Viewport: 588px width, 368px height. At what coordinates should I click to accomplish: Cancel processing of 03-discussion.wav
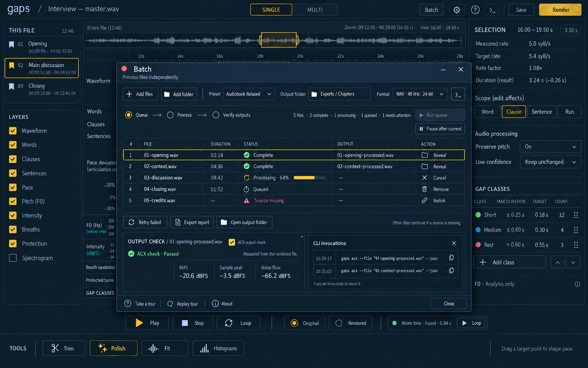pyautogui.click(x=434, y=178)
